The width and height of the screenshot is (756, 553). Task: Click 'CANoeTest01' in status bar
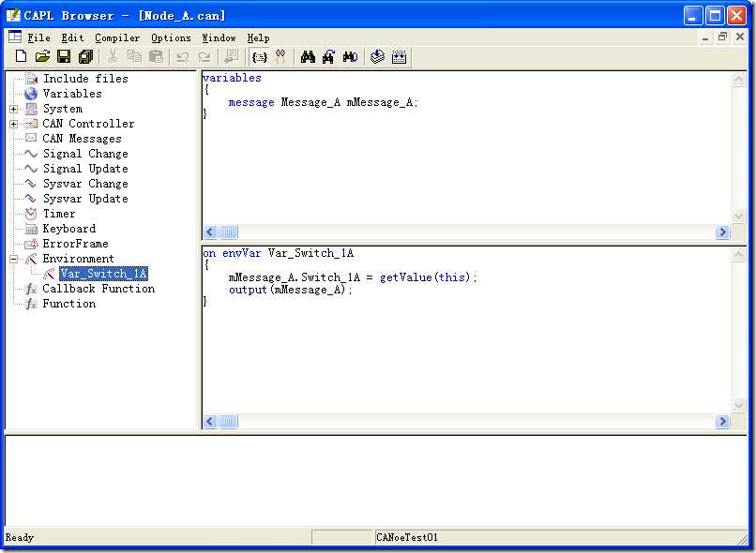tap(407, 537)
